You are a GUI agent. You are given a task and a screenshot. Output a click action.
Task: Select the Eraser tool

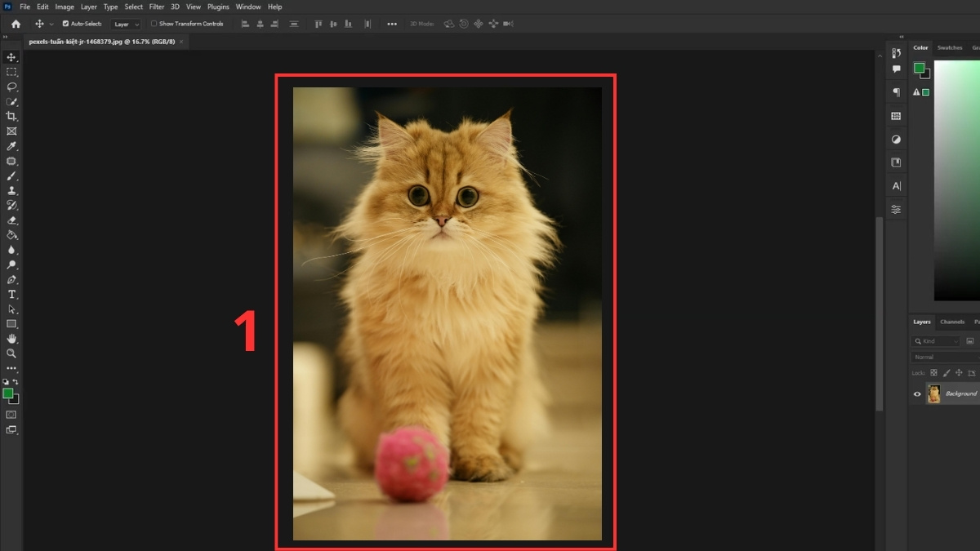click(11, 220)
